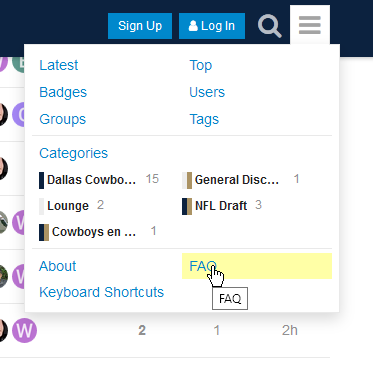Screen dimensions: 373x369
Task: Click the Sign Up button
Action: point(140,26)
